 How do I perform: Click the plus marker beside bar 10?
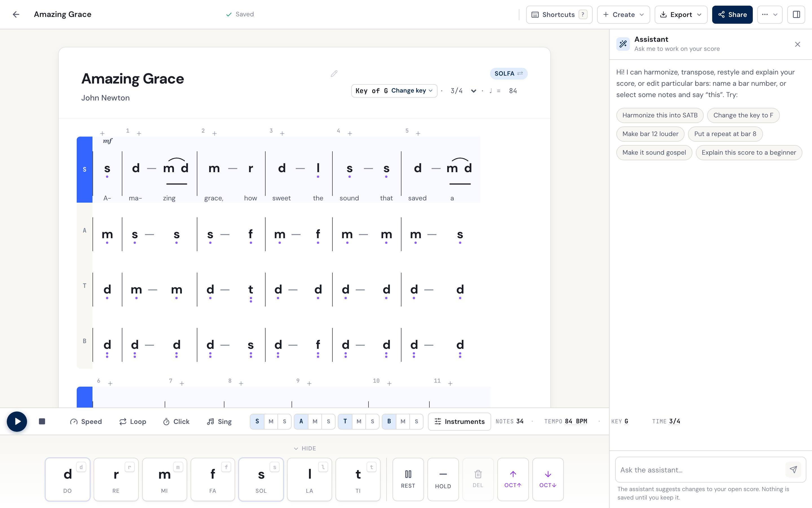click(x=389, y=383)
